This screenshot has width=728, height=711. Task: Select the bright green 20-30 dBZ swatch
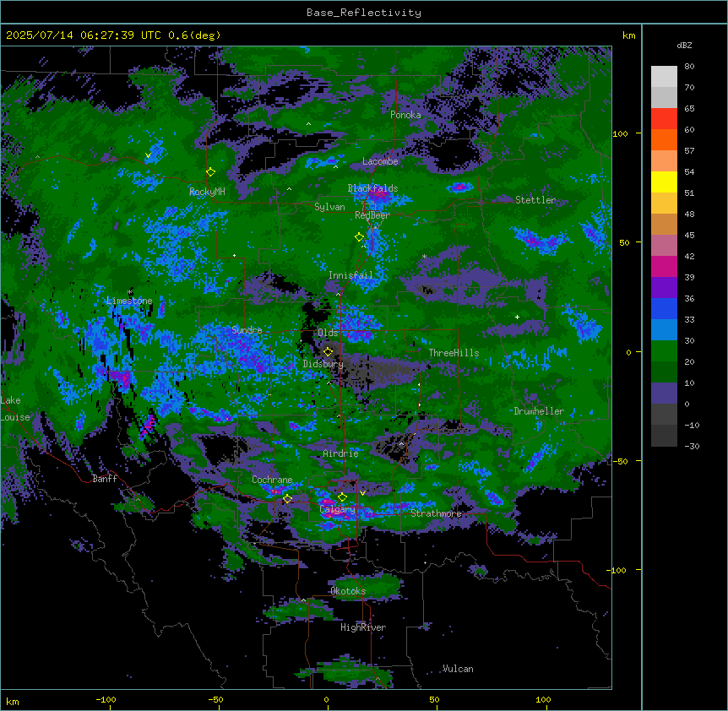click(664, 351)
